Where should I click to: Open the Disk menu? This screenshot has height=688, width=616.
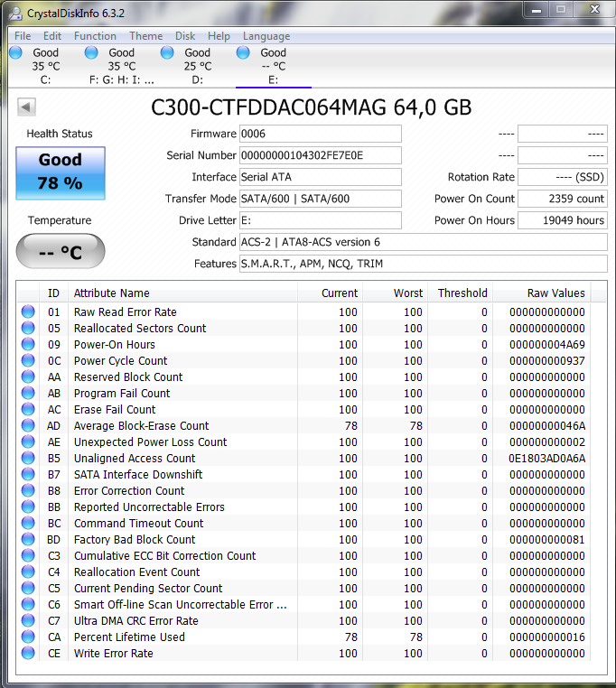pyautogui.click(x=185, y=36)
